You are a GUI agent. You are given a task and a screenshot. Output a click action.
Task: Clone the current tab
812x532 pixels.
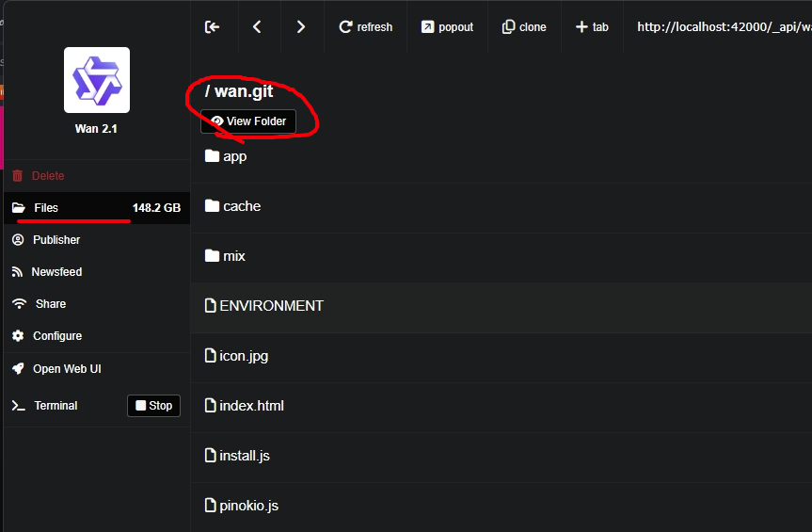524,27
